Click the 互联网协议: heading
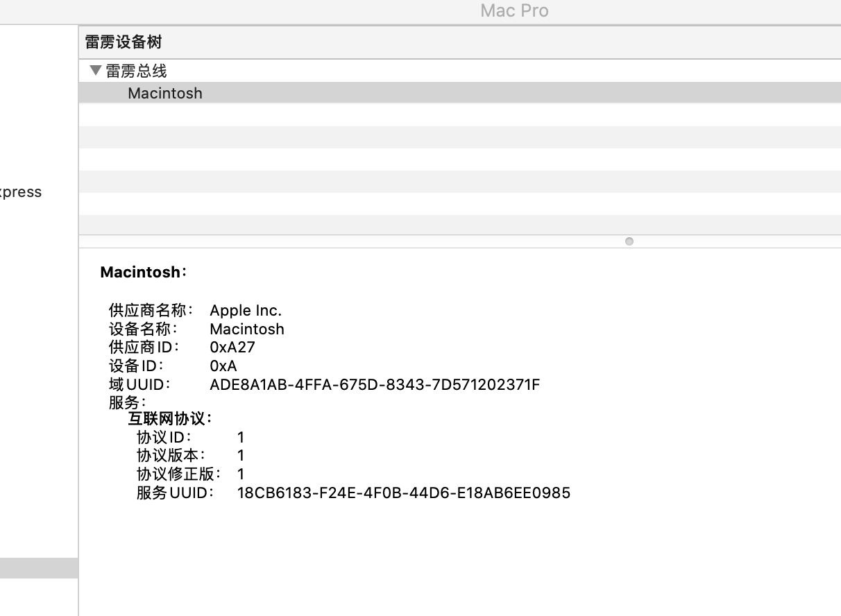This screenshot has height=616, width=841. (x=170, y=419)
